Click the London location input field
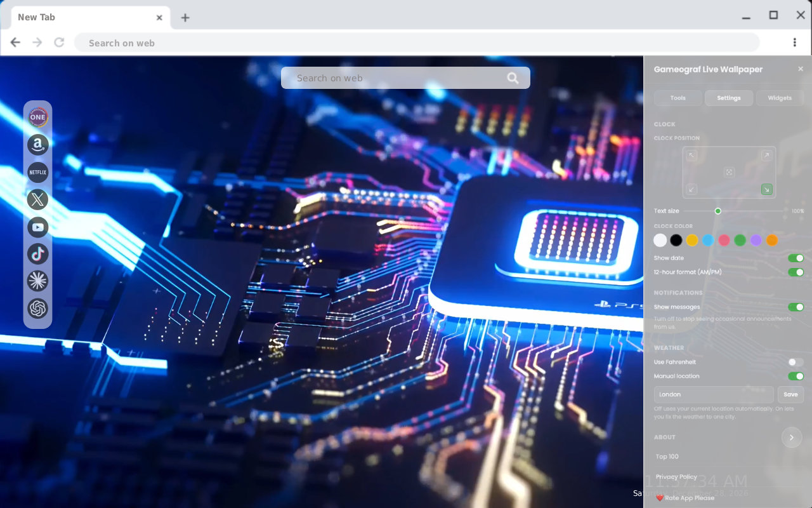812x508 pixels. click(714, 394)
